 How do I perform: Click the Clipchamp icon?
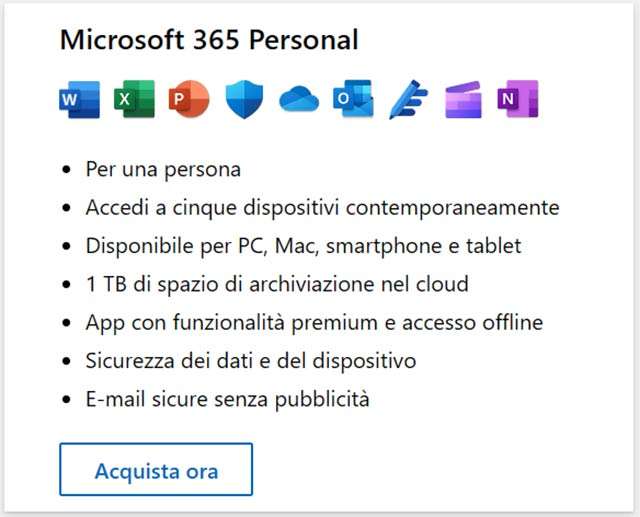pos(463,100)
